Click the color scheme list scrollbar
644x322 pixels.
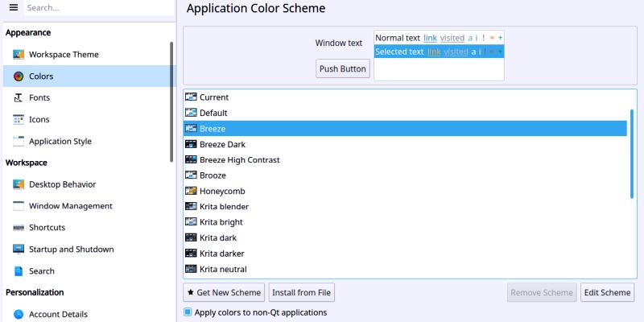coord(632,153)
